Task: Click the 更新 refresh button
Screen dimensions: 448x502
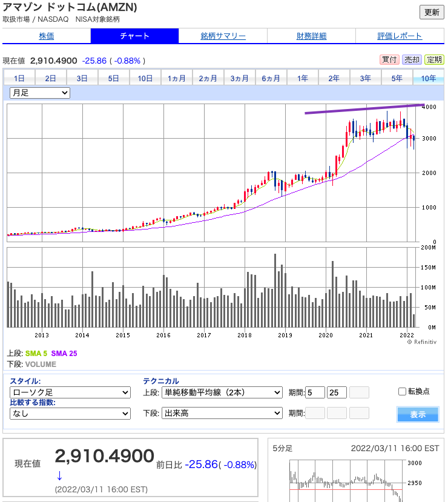Action: tap(432, 12)
